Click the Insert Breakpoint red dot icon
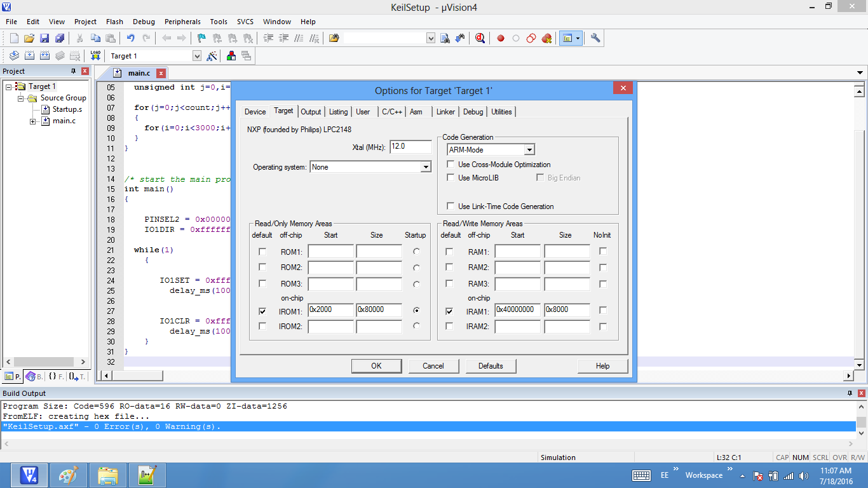 click(x=501, y=38)
